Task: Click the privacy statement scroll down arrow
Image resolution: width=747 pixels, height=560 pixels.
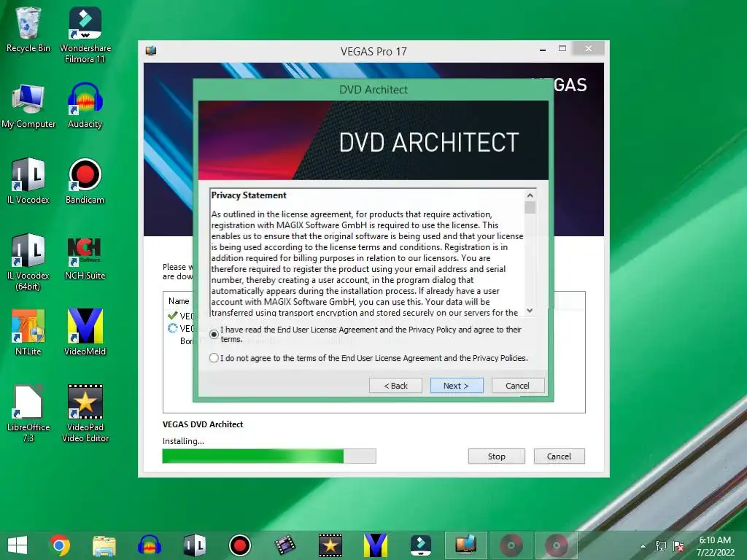Action: click(x=530, y=311)
